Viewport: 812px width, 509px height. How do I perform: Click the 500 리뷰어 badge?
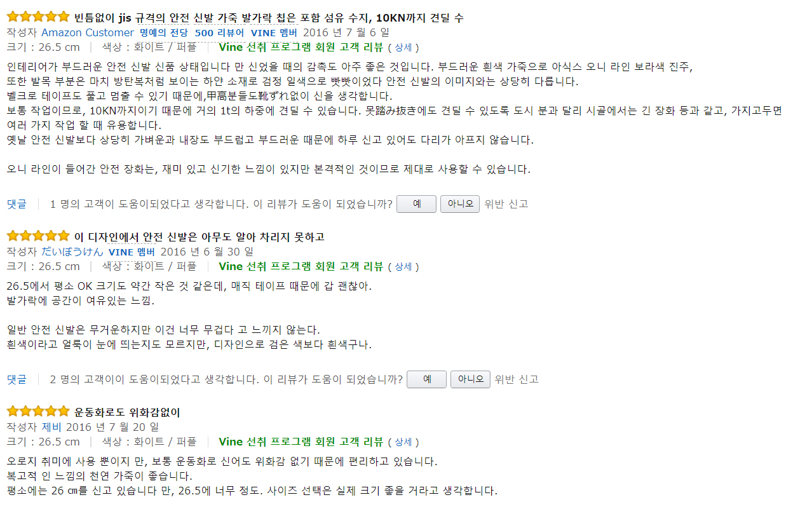(x=219, y=32)
